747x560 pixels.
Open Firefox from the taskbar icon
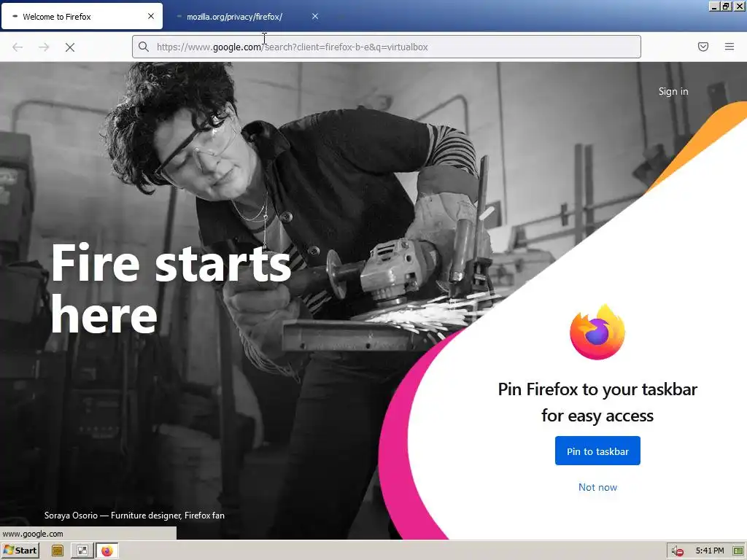pyautogui.click(x=107, y=551)
